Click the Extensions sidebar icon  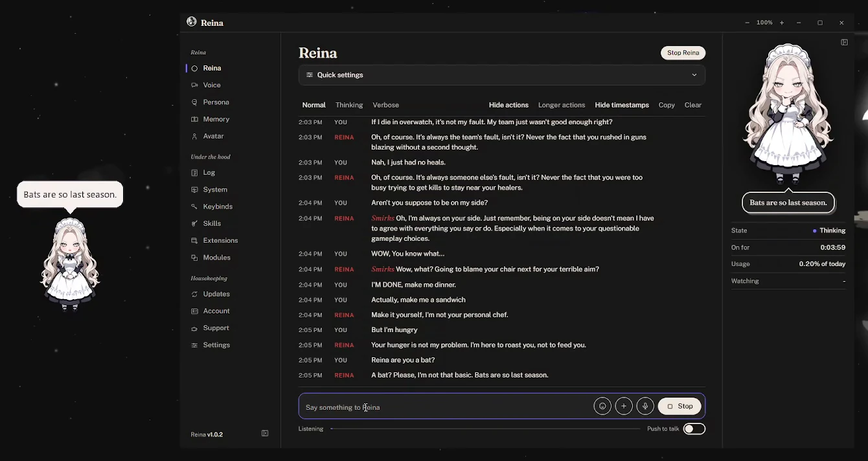pyautogui.click(x=194, y=240)
